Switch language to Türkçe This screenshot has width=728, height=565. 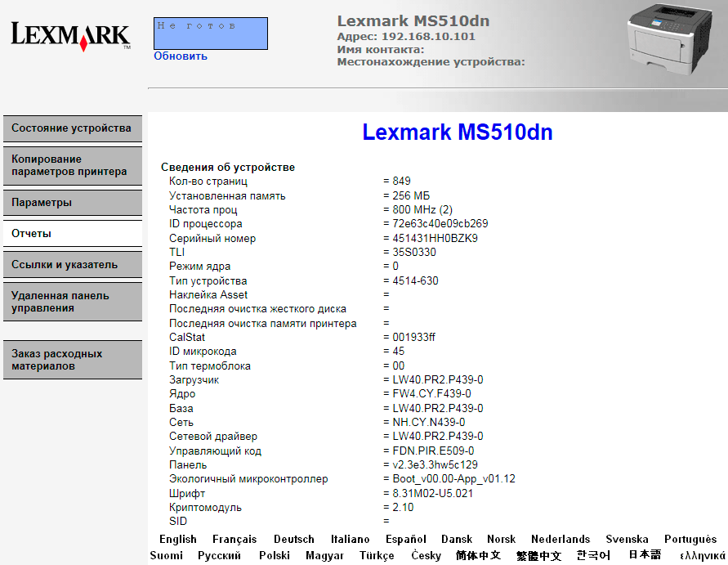[x=377, y=556]
